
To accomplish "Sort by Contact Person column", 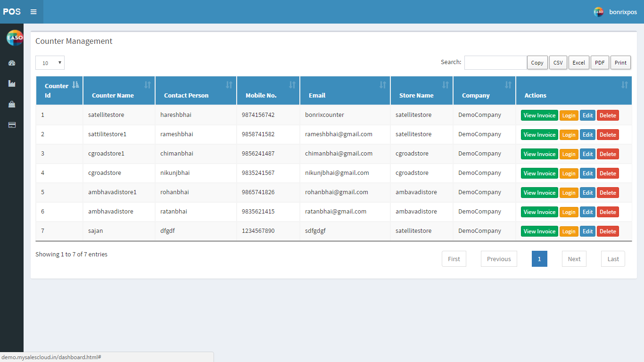I will click(x=196, y=90).
